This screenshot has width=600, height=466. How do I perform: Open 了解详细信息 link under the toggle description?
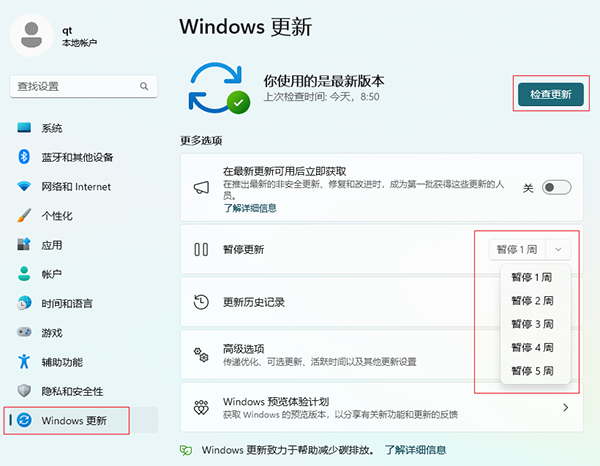[250, 208]
